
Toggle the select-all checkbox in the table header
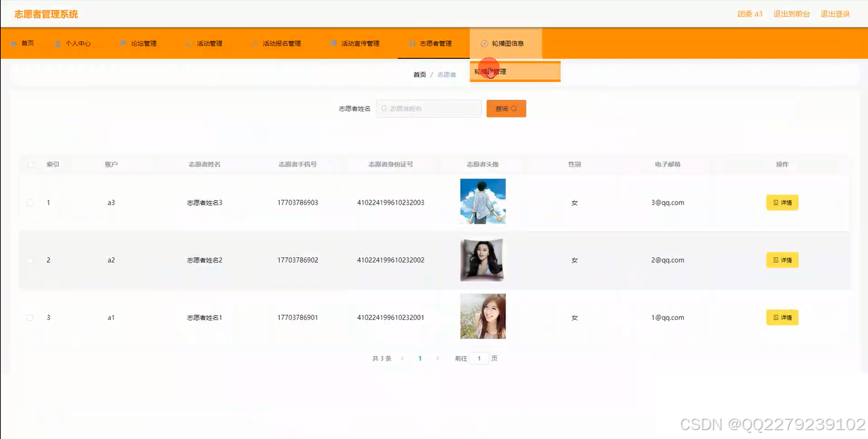coord(30,164)
